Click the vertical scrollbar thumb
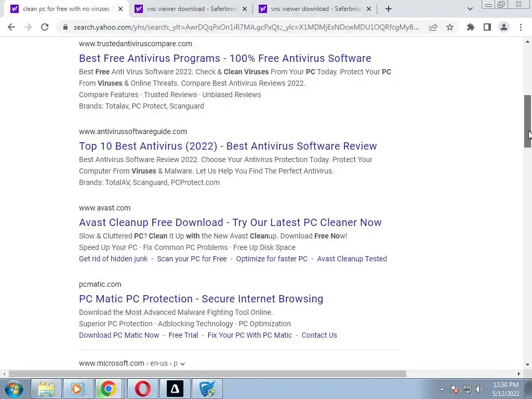This screenshot has width=532, height=399. pyautogui.click(x=528, y=121)
